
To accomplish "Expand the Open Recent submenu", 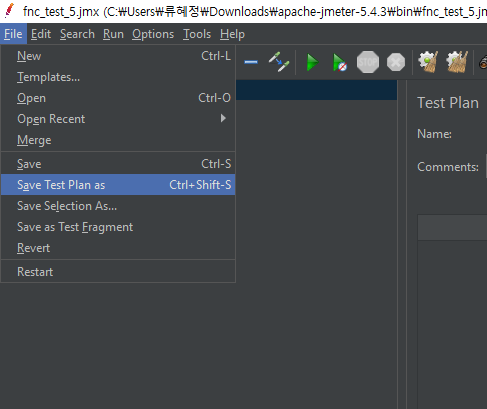I will point(118,119).
